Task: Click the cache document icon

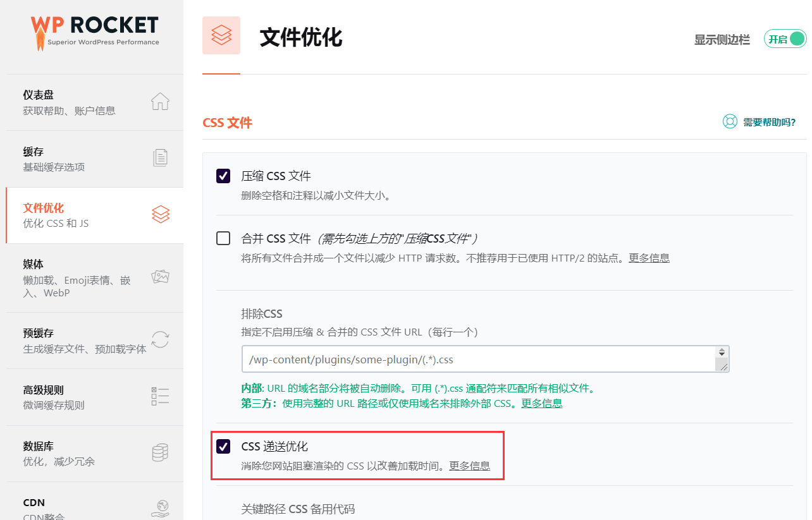Action: 161,158
